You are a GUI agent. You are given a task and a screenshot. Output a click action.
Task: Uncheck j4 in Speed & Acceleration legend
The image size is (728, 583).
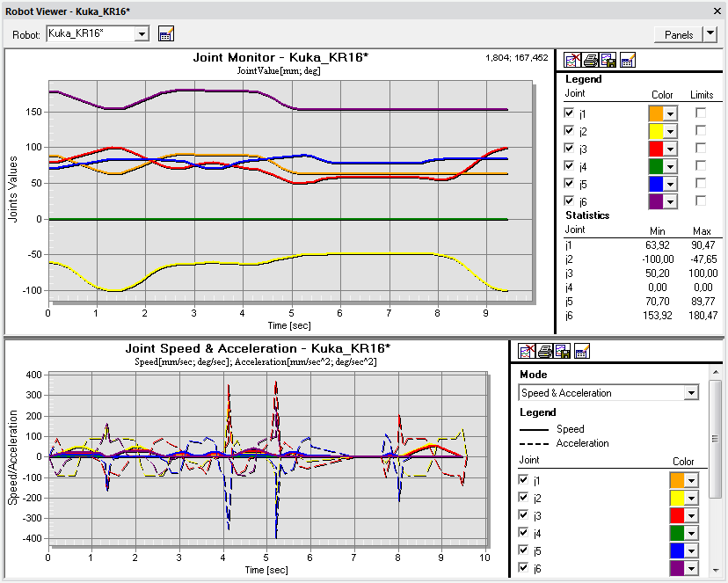tap(523, 532)
